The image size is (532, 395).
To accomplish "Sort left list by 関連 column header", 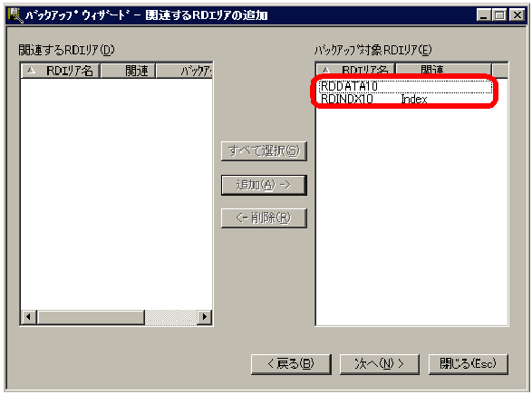I will click(129, 71).
